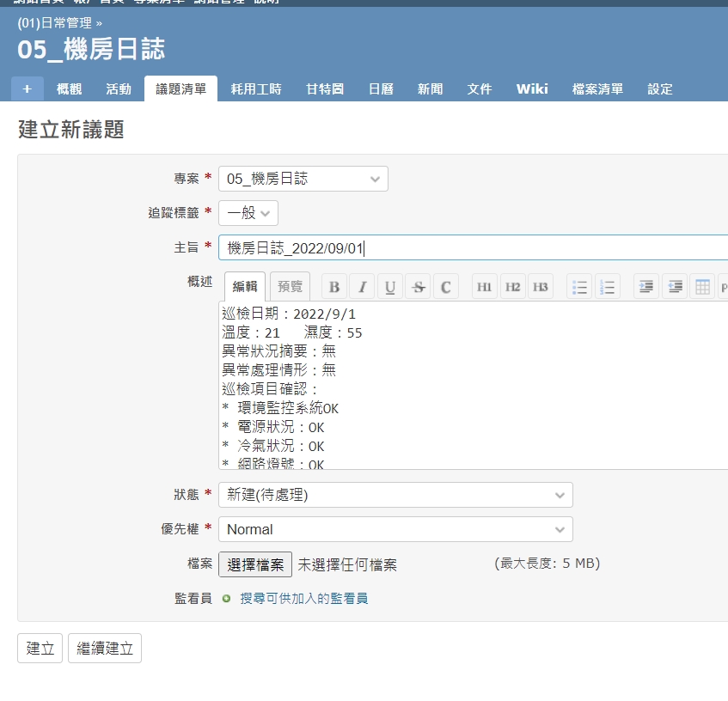
Task: Change the 優先權 priority dropdown
Action: [395, 529]
